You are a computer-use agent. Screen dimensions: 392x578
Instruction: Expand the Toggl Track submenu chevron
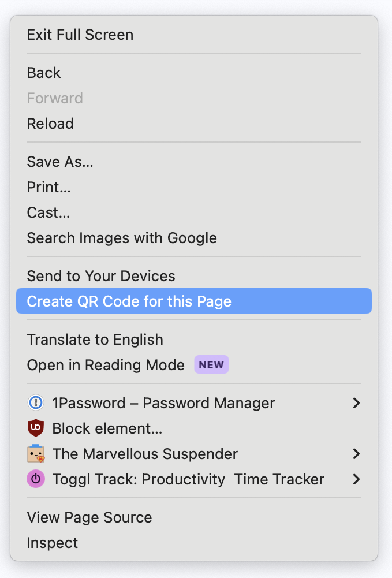357,479
